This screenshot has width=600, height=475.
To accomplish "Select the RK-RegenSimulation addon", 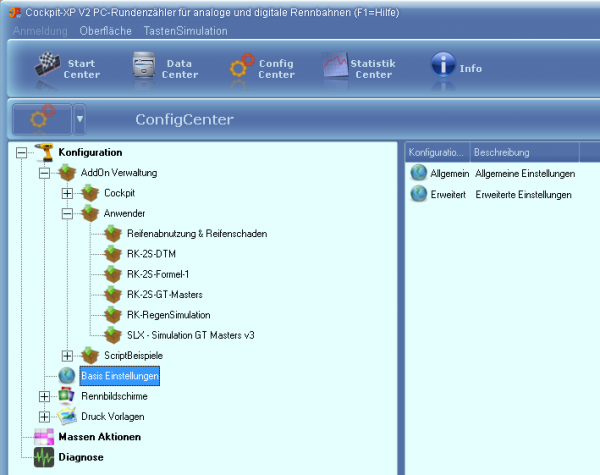I will pos(169,315).
